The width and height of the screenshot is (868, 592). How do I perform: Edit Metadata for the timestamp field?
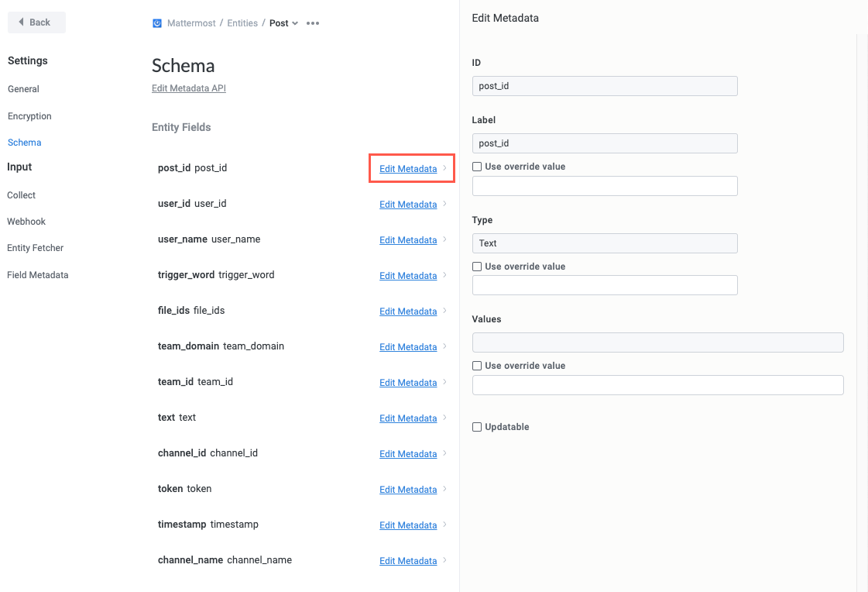click(x=408, y=525)
